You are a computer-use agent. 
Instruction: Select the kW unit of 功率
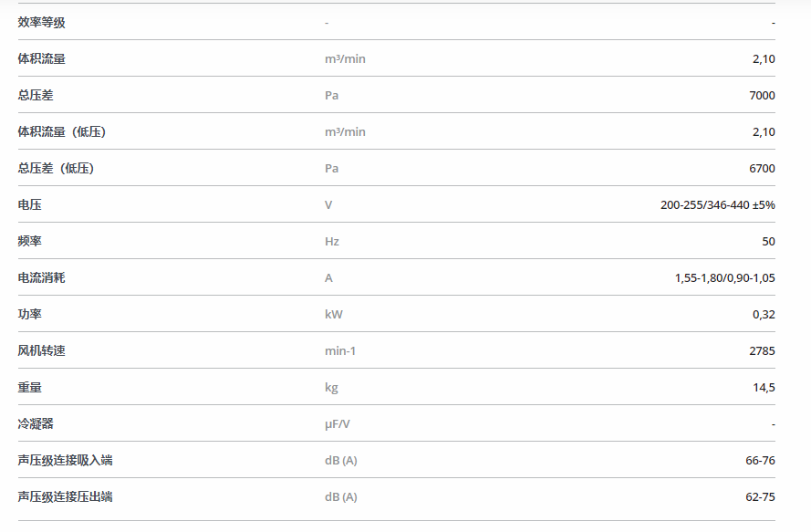tap(334, 314)
